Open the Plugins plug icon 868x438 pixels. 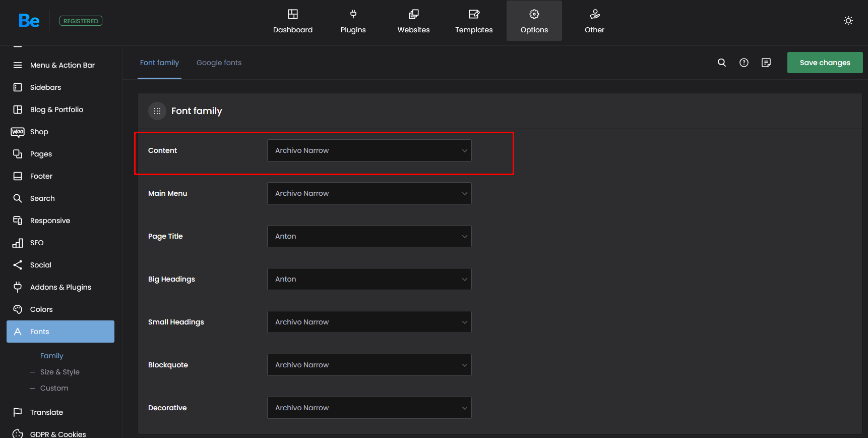click(353, 14)
